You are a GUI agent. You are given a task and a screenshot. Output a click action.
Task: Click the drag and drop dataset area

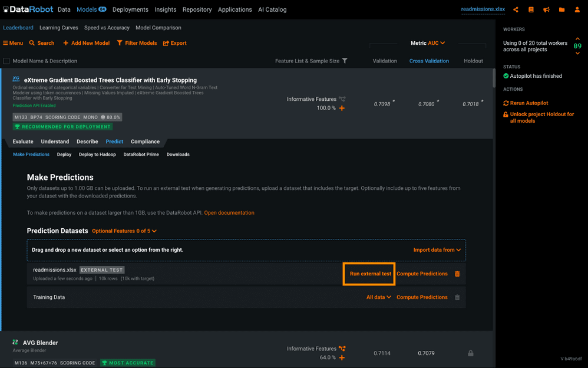point(246,250)
